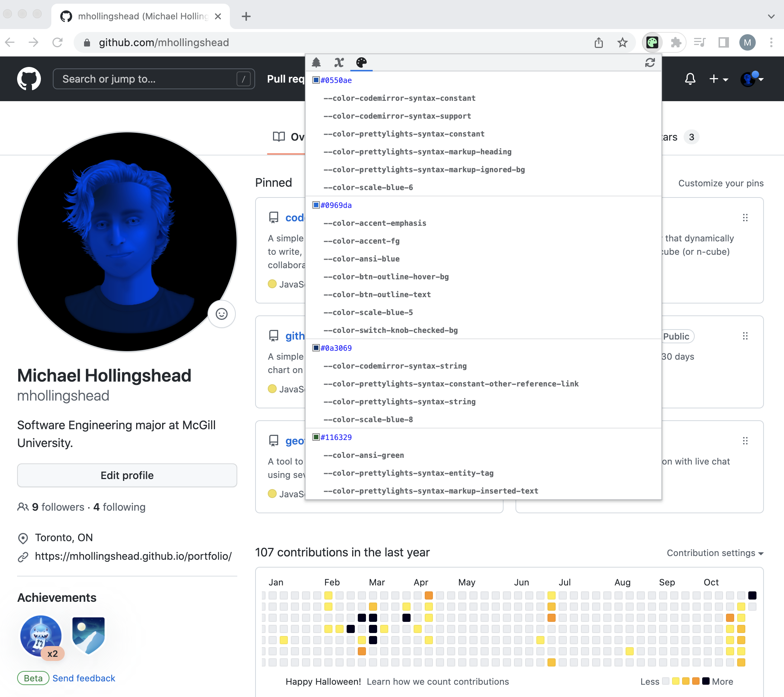
Task: Click --color-prettylights-syntax-string variable
Action: click(x=399, y=402)
